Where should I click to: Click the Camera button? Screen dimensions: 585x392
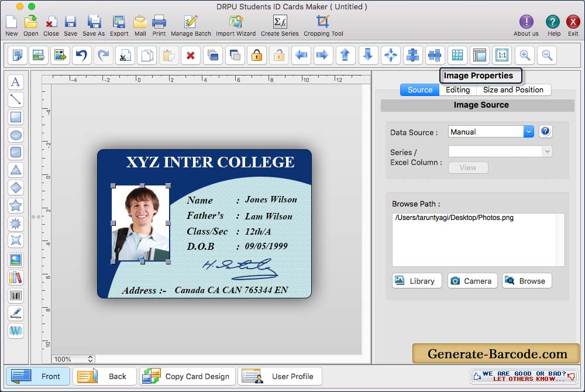click(472, 281)
